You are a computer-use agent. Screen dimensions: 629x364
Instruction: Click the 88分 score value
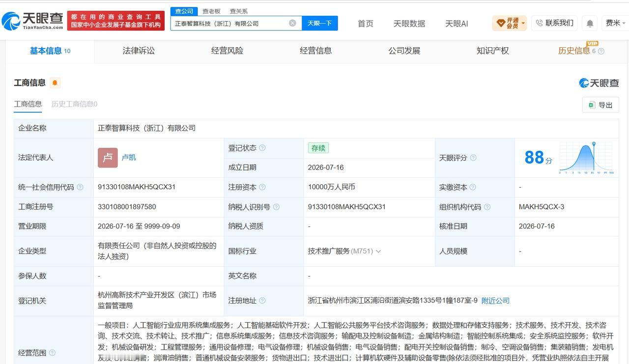(x=538, y=158)
